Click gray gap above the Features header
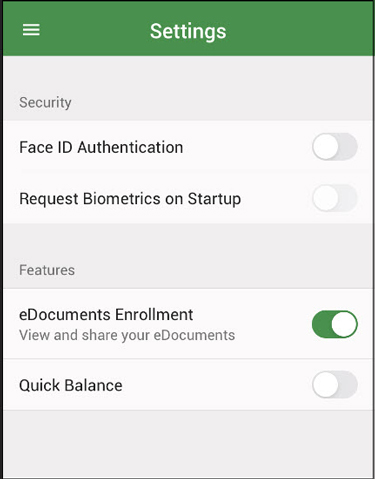Screen dimensions: 375x479 pos(187,240)
